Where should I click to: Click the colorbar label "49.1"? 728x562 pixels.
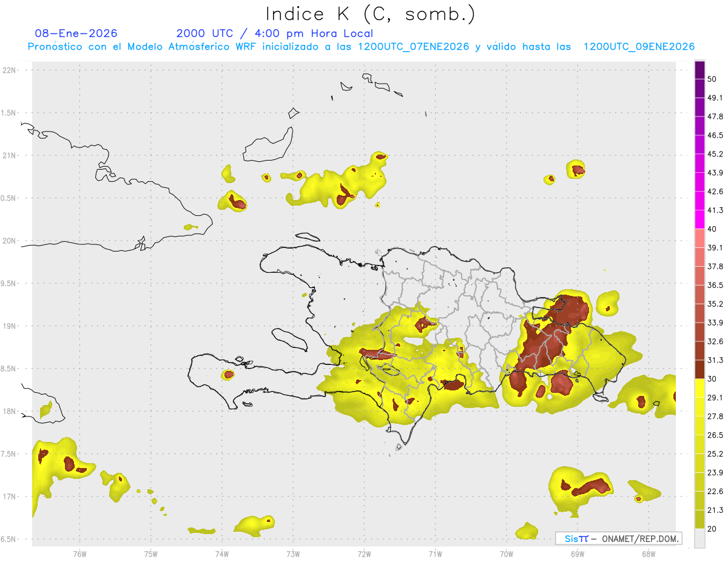715,98
